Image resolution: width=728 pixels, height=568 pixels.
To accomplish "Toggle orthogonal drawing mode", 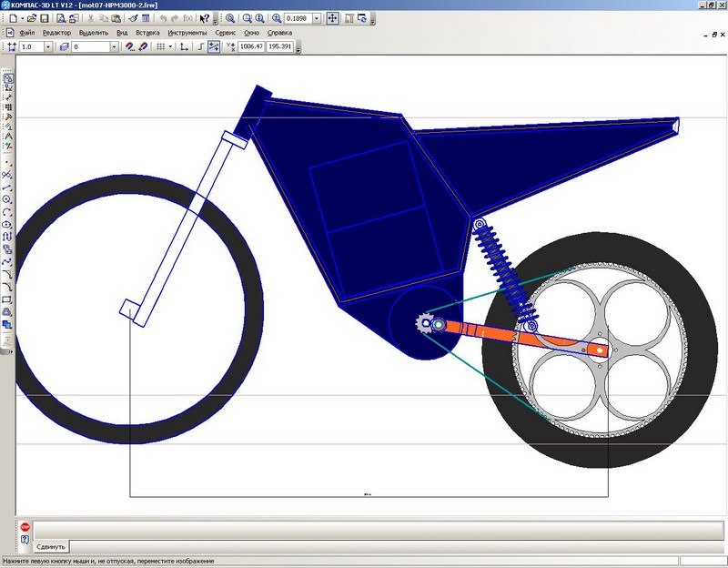I will coord(199,46).
